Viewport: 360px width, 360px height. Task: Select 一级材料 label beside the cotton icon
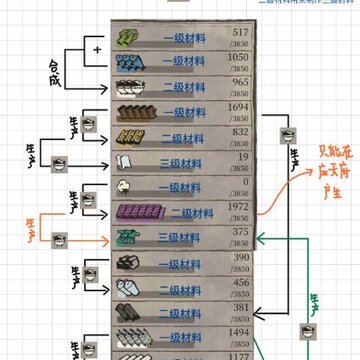pyautogui.click(x=180, y=188)
